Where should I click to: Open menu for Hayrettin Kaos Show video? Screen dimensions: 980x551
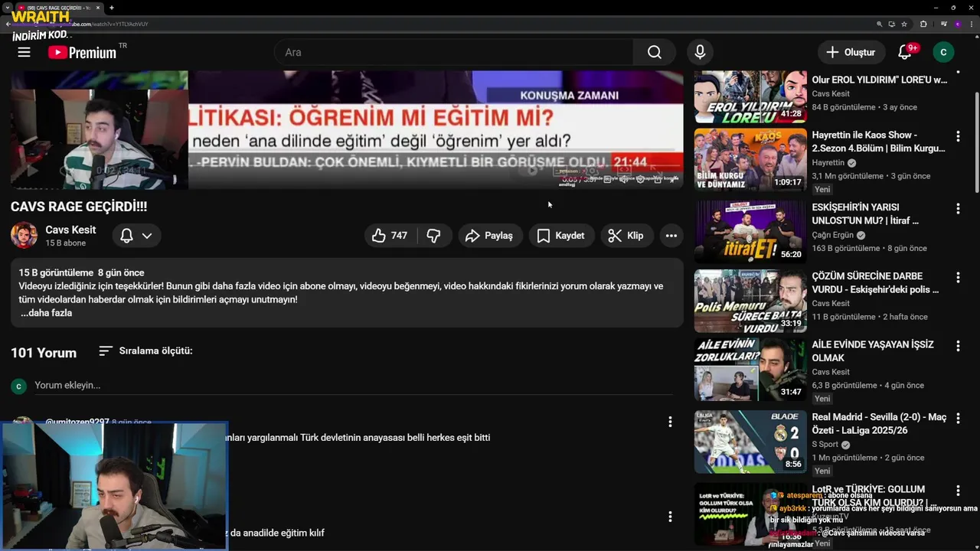pos(958,136)
